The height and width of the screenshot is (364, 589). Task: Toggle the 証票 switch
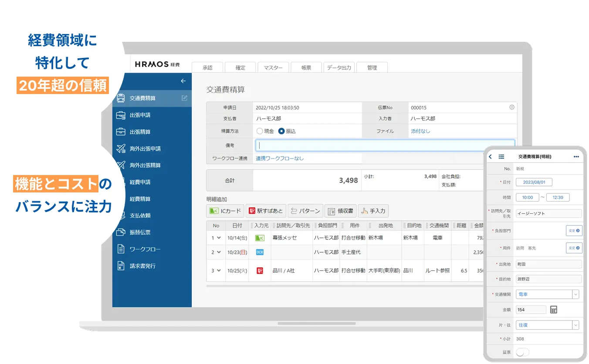point(522,352)
